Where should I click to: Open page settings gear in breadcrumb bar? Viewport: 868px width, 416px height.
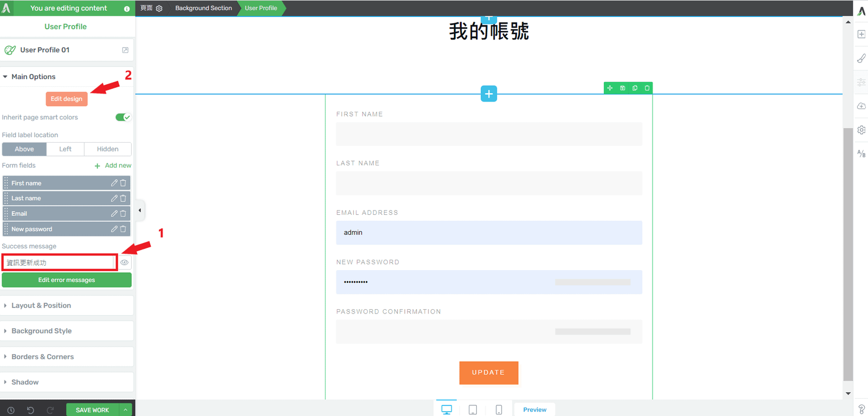(x=159, y=8)
